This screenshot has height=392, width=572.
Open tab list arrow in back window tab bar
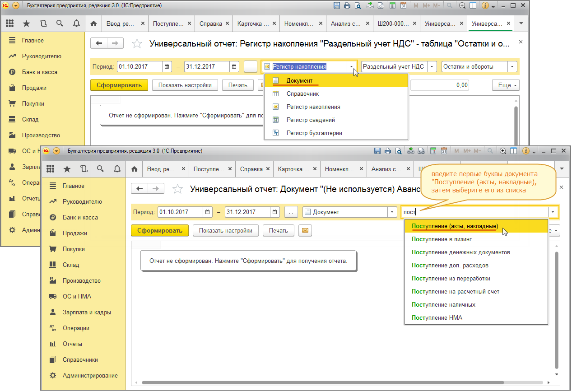521,23
